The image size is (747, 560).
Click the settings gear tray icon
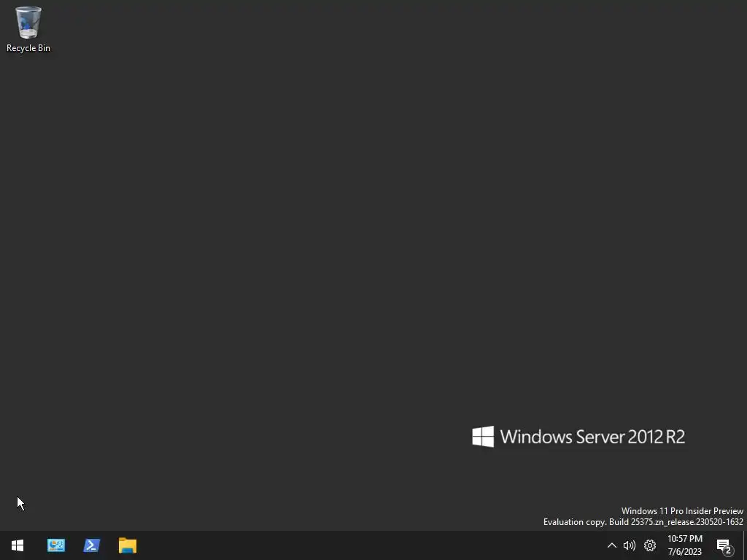[x=650, y=545]
